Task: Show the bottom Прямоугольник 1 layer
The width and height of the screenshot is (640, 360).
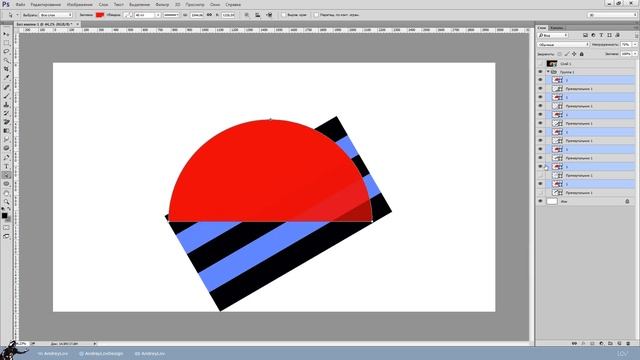Action: point(540,193)
